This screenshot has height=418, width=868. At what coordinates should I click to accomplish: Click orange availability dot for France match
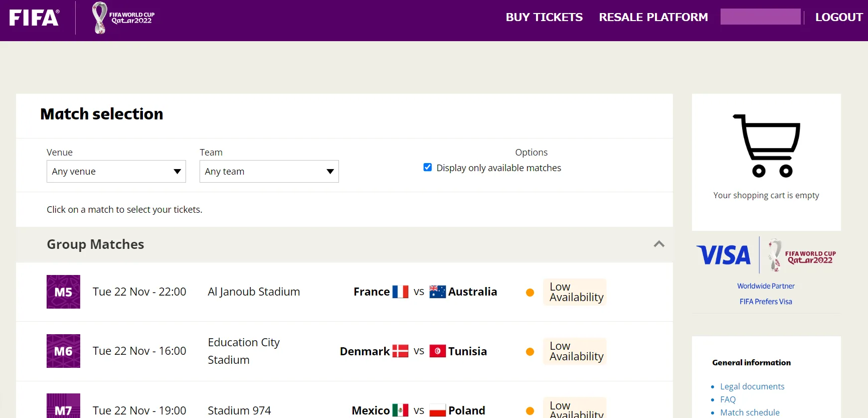(530, 293)
